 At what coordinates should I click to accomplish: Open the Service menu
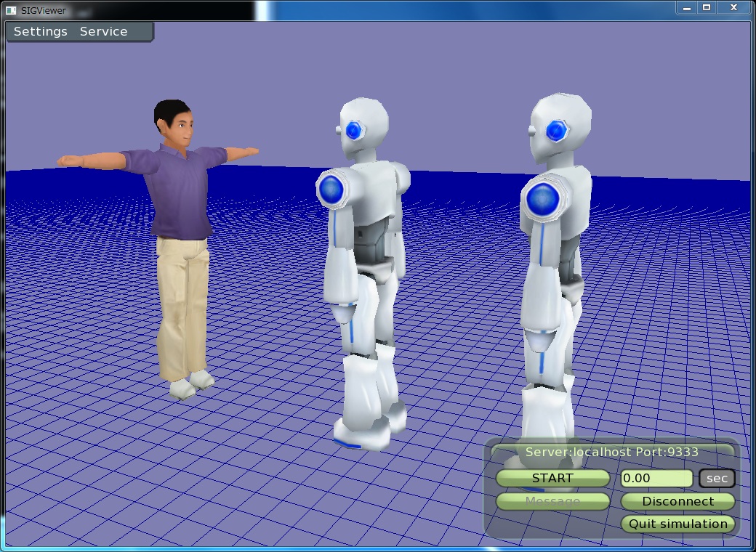pyautogui.click(x=103, y=32)
